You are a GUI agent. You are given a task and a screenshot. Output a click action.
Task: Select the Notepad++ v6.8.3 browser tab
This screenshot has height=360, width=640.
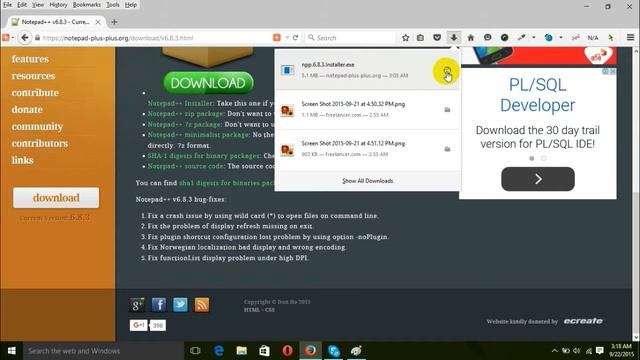55,22
